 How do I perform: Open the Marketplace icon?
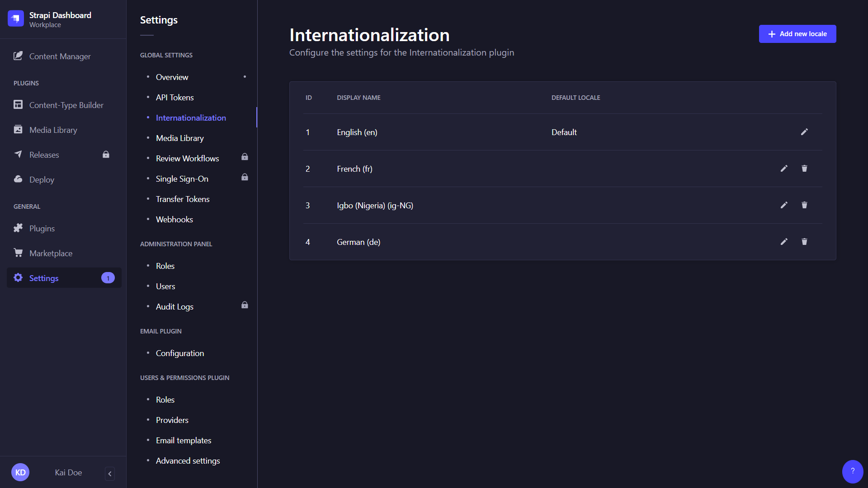coord(18,253)
